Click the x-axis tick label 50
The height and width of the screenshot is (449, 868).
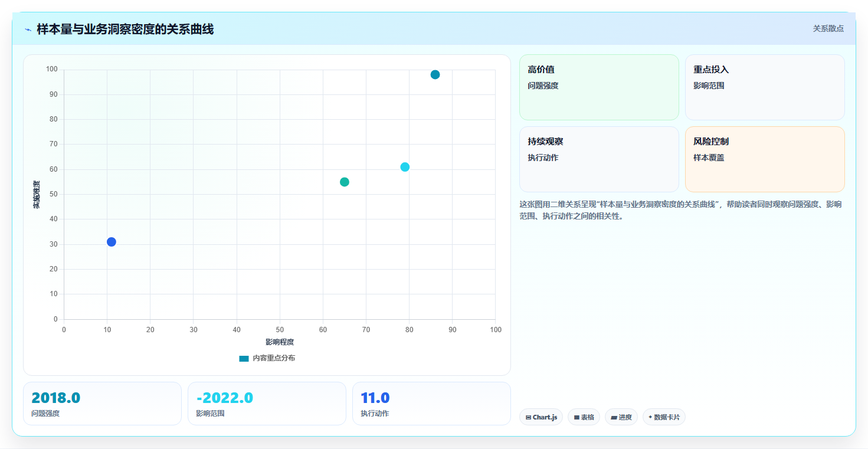tap(280, 330)
